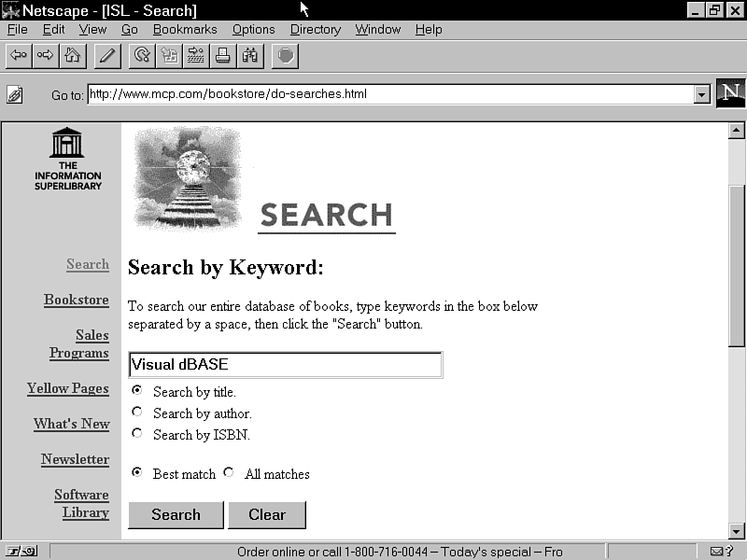Expand the Go to URL dropdown arrow
747x560 pixels.
click(x=702, y=94)
